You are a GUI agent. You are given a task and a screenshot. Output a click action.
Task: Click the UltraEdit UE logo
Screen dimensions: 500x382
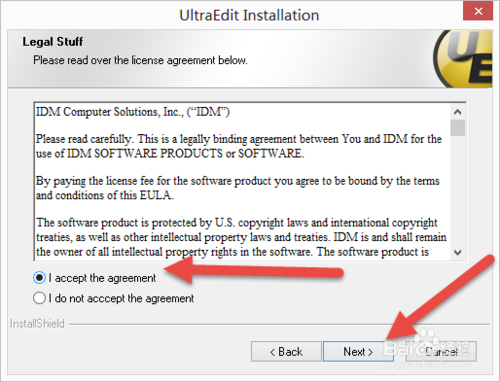click(x=463, y=59)
